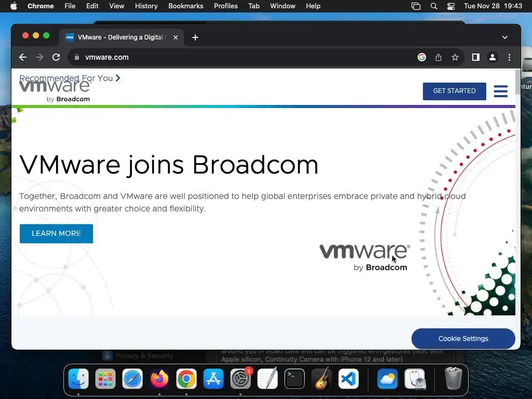Click the LEARN MORE button
532x399 pixels.
(x=56, y=233)
